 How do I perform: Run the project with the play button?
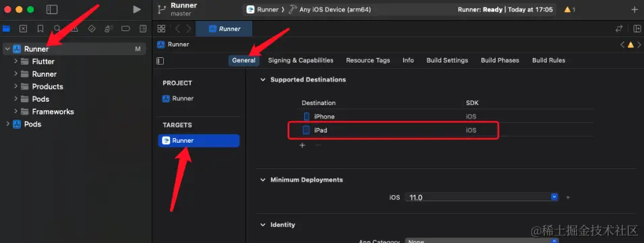(137, 9)
